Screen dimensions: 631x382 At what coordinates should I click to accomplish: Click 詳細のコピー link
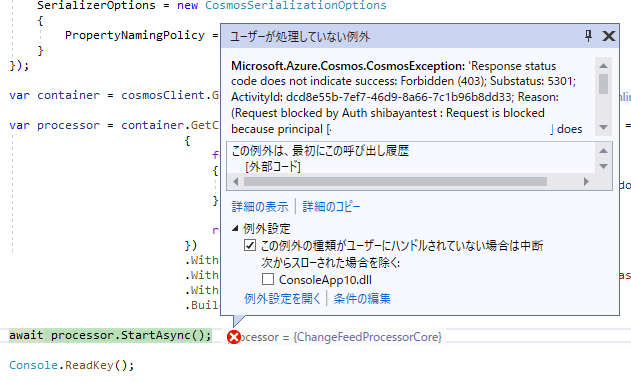[x=331, y=206]
